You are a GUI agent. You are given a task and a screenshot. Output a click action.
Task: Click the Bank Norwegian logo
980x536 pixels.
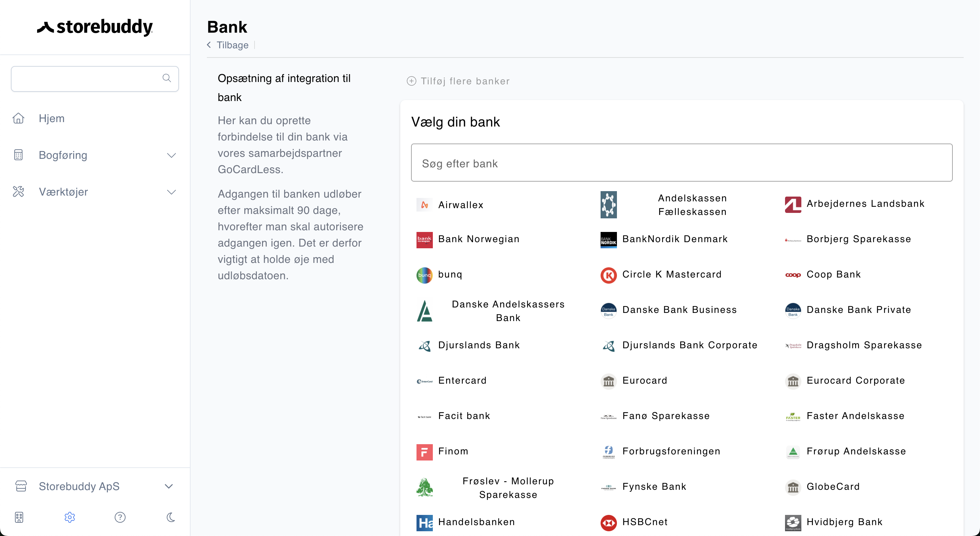tap(425, 240)
